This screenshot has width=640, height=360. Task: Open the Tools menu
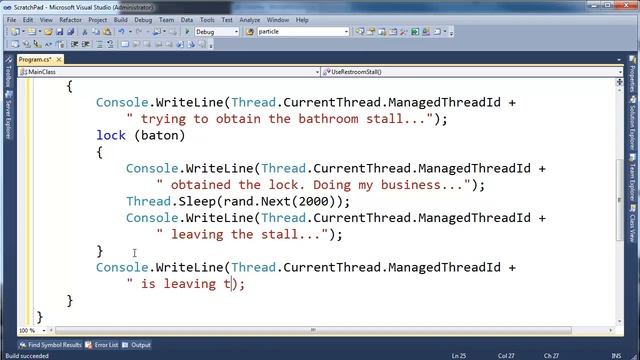point(207,20)
